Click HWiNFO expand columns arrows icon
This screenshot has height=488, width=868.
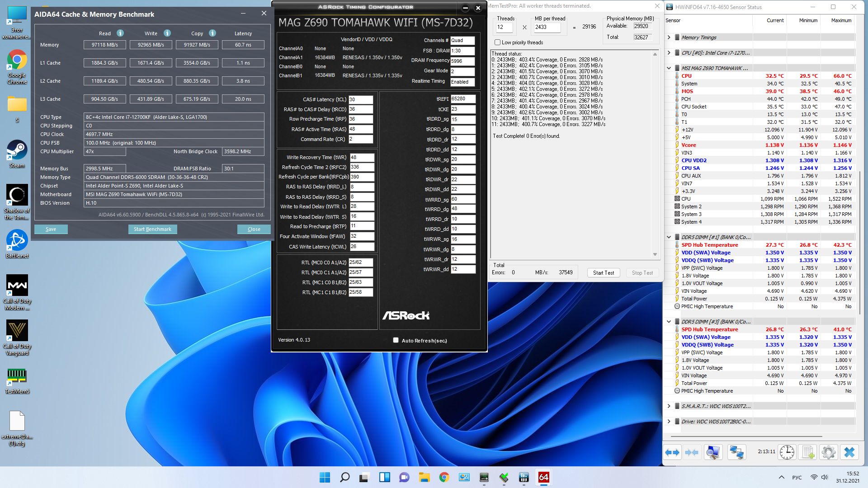coord(672,452)
